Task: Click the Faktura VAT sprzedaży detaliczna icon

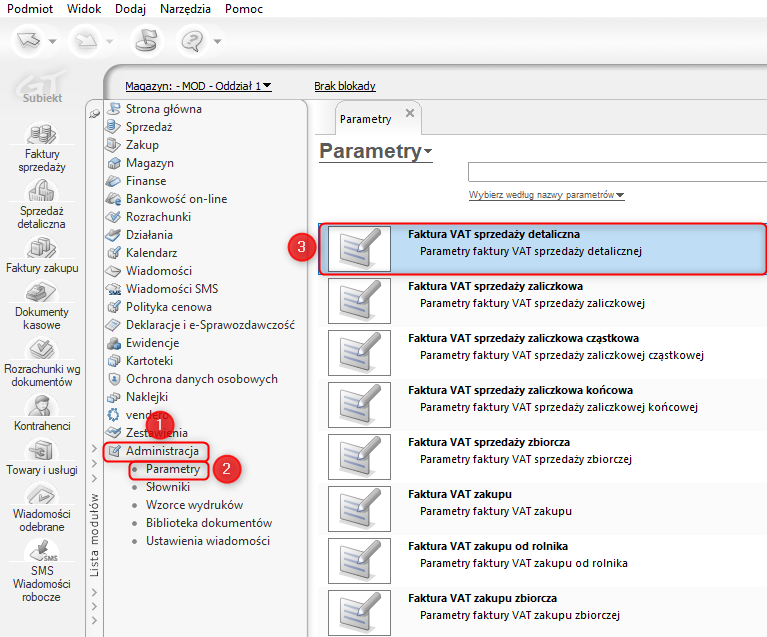Action: point(360,249)
